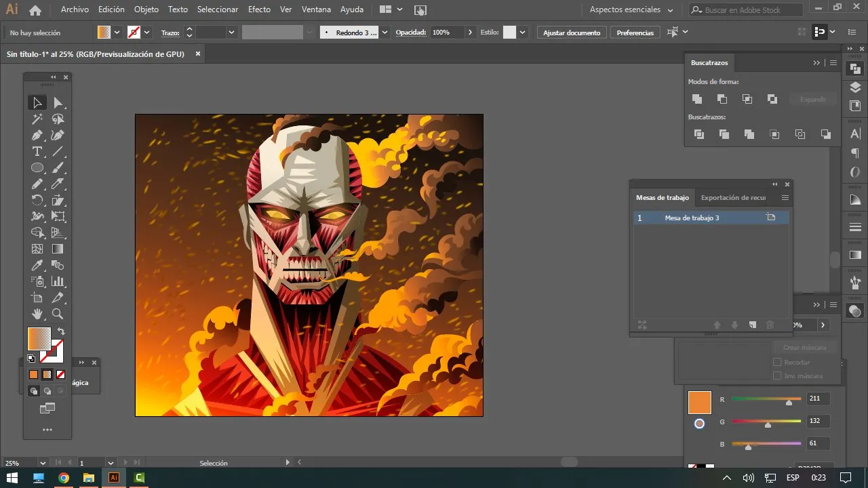
Task: Set color mode to solid Color
Action: coord(33,374)
